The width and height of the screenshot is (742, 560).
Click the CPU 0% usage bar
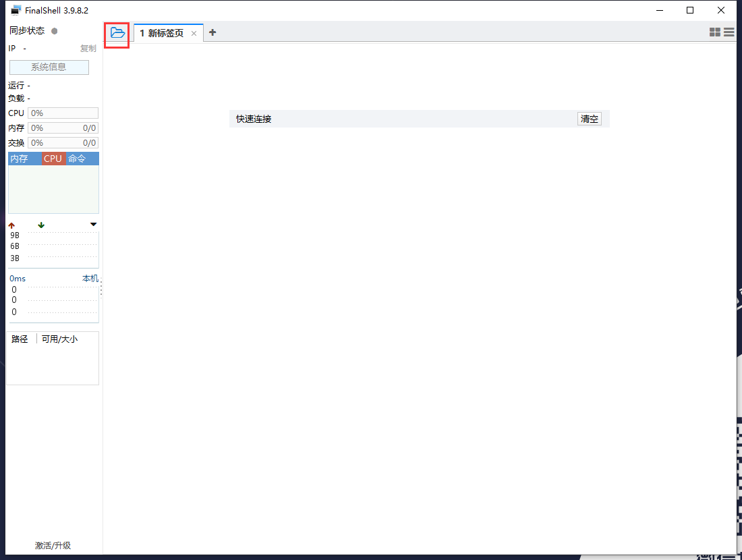[63, 113]
